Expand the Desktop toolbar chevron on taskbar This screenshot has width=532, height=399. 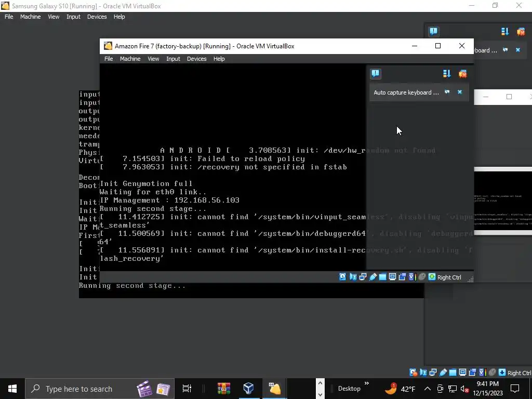366,383
